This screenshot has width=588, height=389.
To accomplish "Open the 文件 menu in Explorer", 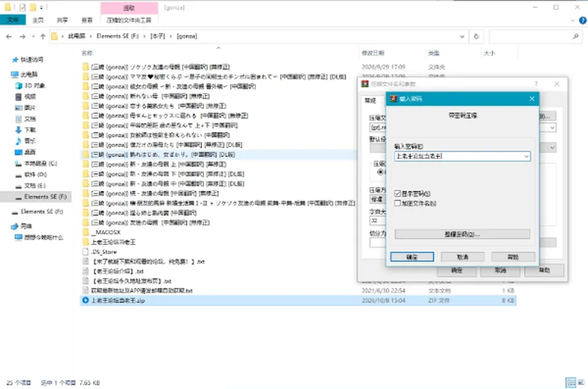I will (x=13, y=20).
